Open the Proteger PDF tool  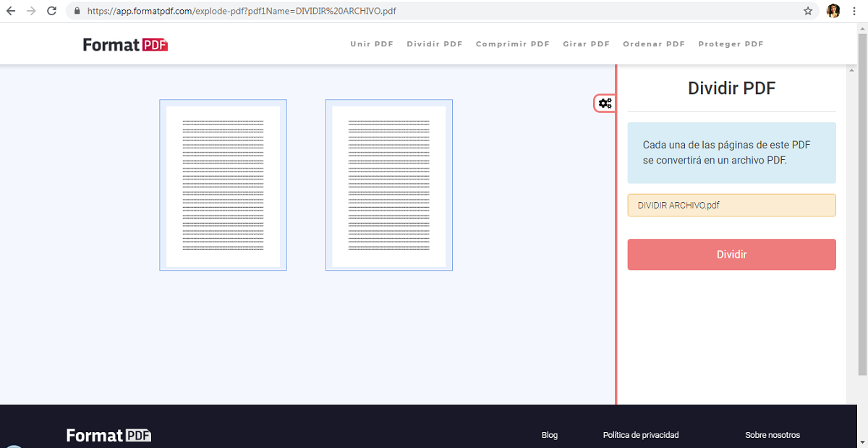click(x=731, y=44)
